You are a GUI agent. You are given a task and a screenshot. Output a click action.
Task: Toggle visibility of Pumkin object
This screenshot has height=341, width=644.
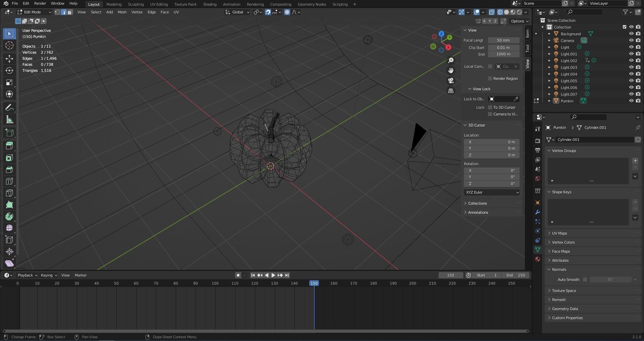631,101
